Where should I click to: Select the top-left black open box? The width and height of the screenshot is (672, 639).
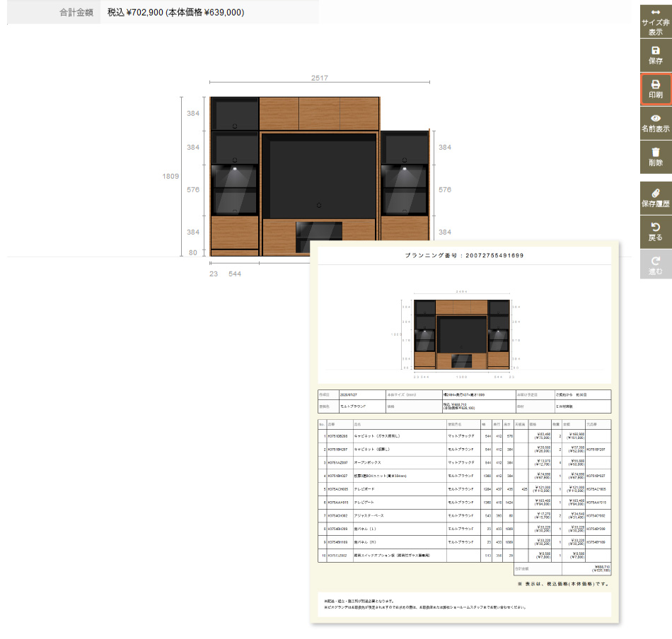(x=235, y=113)
